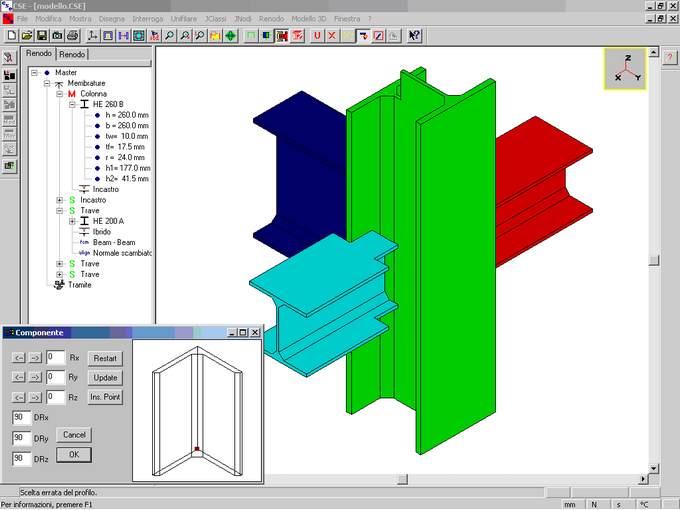The image size is (680, 510).
Task: Collapse the first Trave tree node
Action: [59, 211]
